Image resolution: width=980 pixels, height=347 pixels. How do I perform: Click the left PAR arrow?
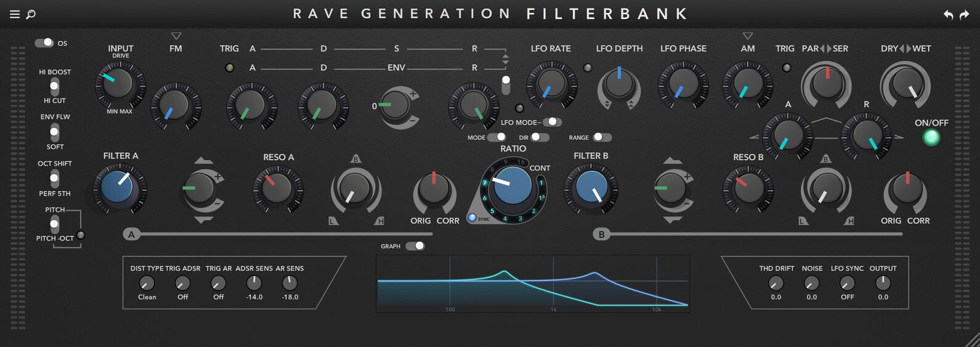coord(822,49)
